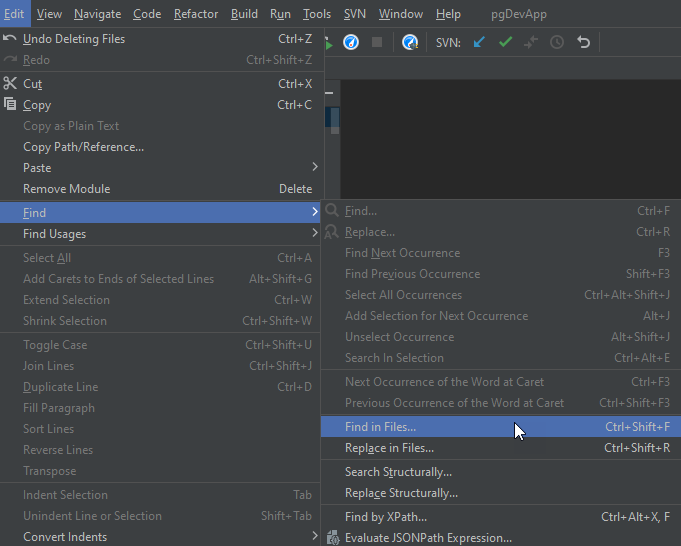Open the Navigate menu

97,14
